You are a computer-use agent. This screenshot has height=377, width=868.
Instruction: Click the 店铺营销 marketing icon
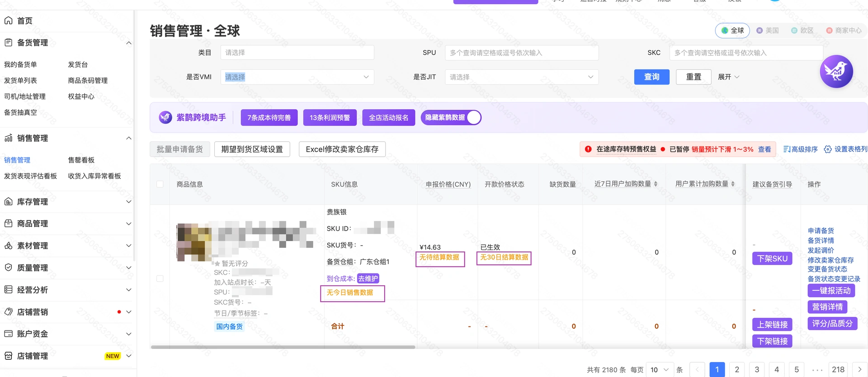[x=8, y=312]
